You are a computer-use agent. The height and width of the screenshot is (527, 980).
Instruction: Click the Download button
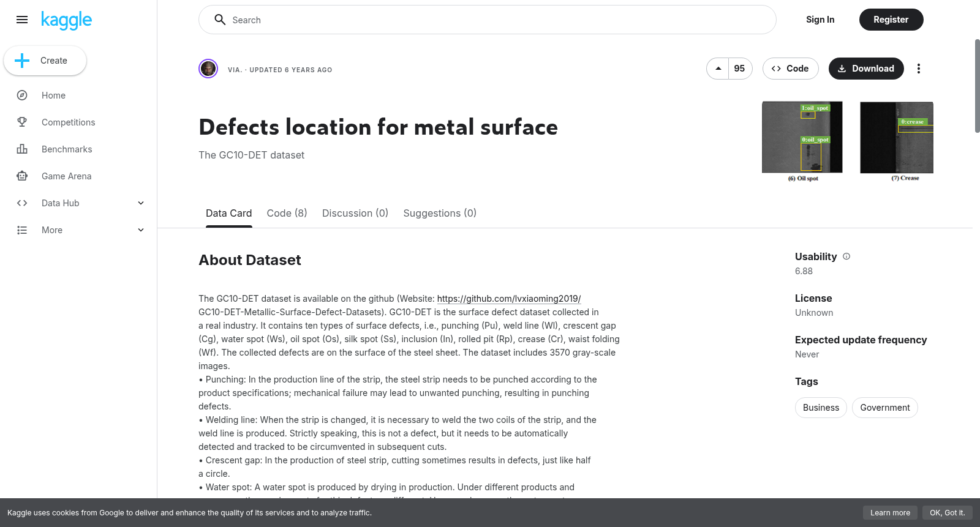pyautogui.click(x=866, y=69)
